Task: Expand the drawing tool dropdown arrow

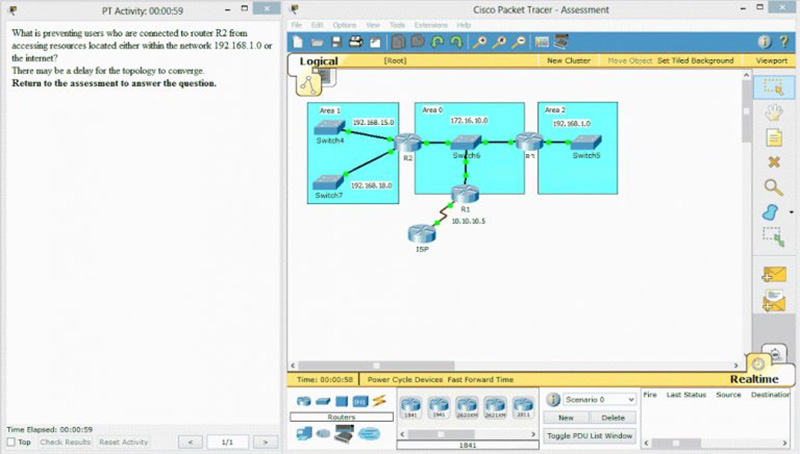Action: pos(791,212)
